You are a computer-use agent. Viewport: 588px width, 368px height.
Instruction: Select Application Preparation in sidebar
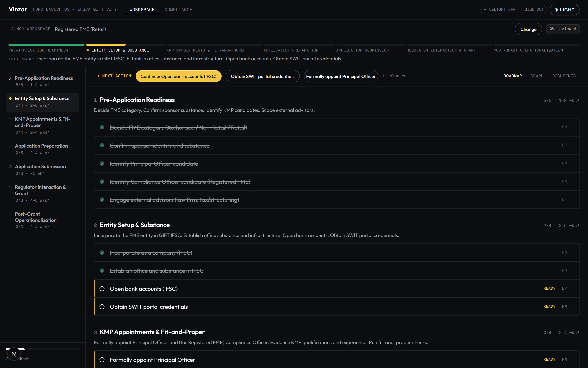tap(42, 149)
